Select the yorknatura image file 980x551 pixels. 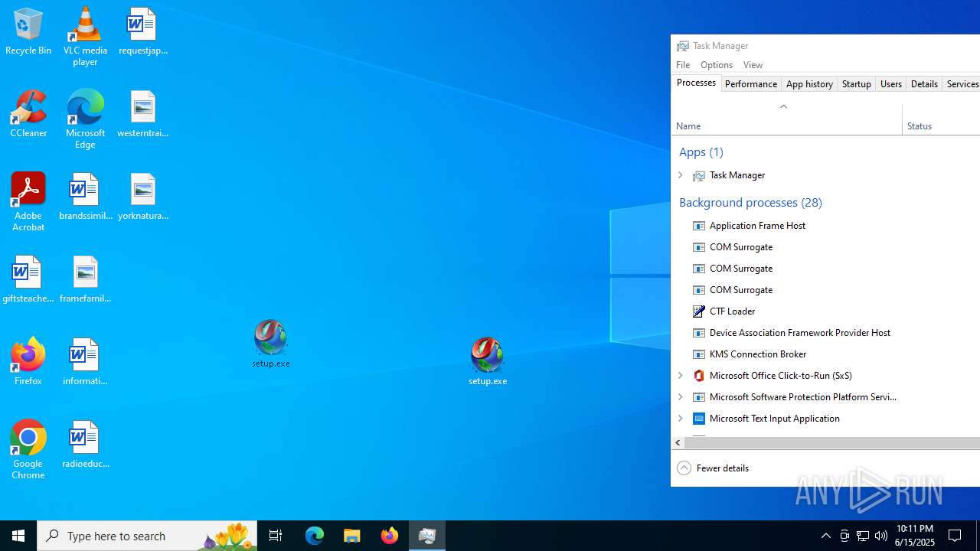(142, 197)
